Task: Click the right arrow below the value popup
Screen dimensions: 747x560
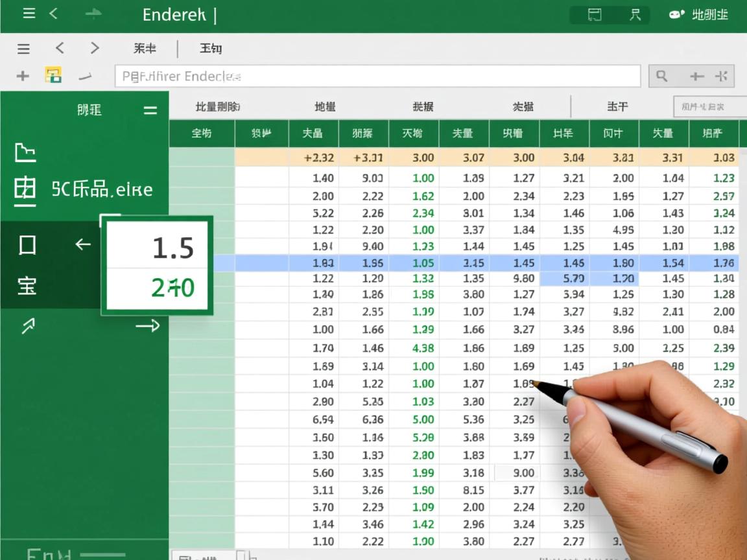Action: tap(148, 325)
